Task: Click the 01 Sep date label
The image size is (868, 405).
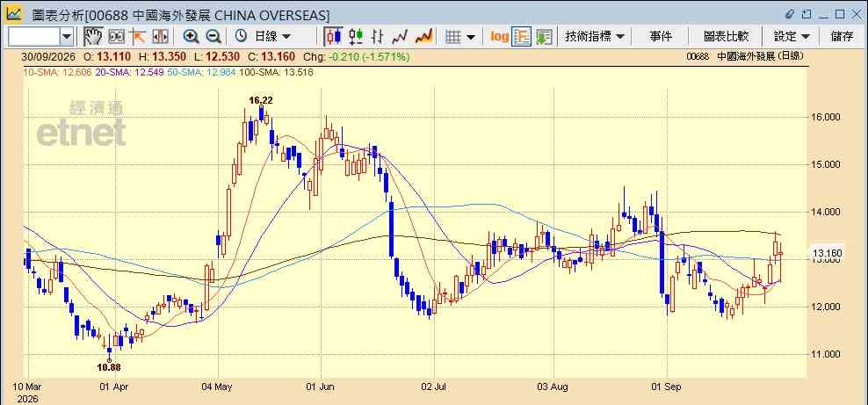Action: pyautogui.click(x=667, y=387)
